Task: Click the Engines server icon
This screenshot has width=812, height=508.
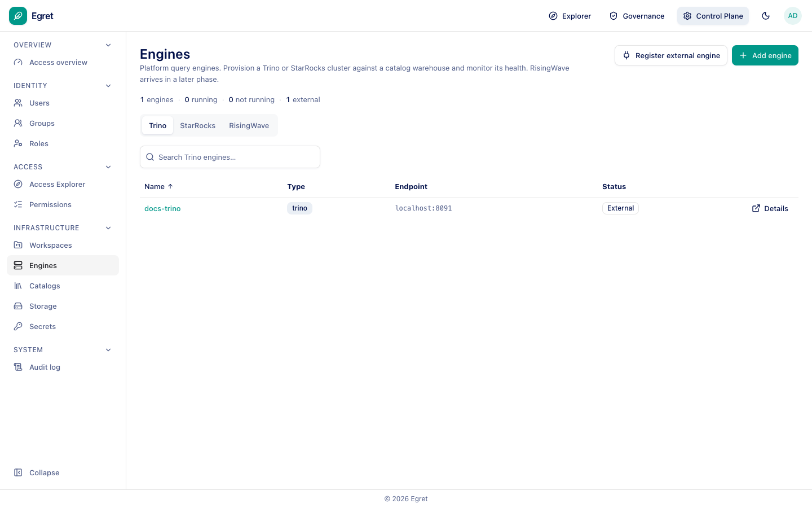Action: click(18, 266)
